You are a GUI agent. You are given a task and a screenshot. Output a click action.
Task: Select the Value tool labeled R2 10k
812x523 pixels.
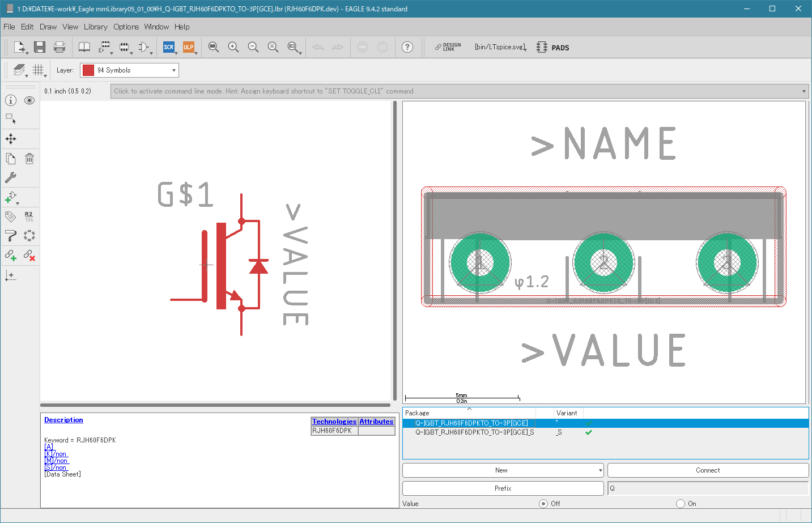pyautogui.click(x=29, y=216)
